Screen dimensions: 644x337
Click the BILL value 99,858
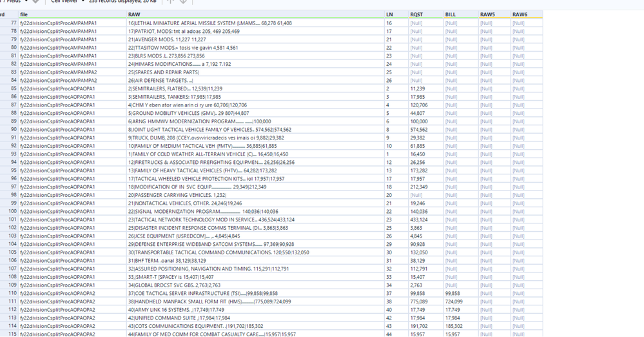click(x=460, y=293)
